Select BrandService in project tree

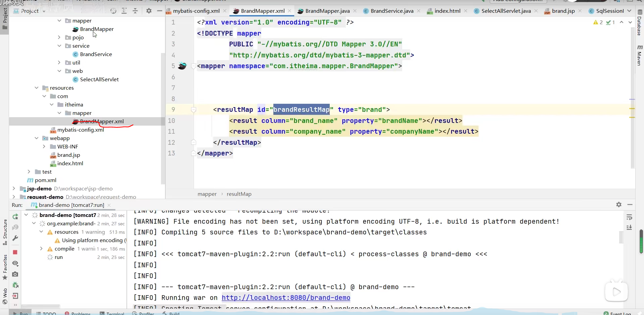pyautogui.click(x=96, y=54)
